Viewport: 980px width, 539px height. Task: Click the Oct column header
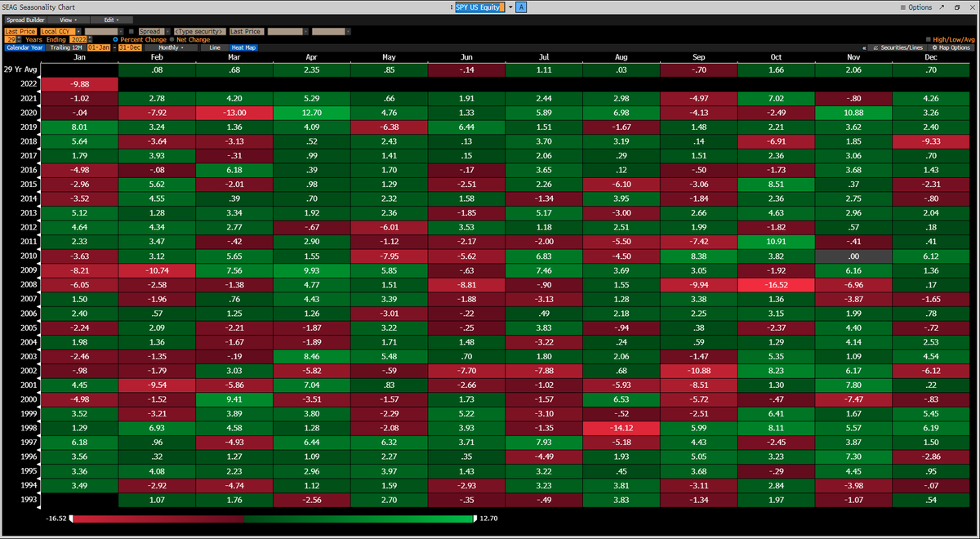pos(777,57)
